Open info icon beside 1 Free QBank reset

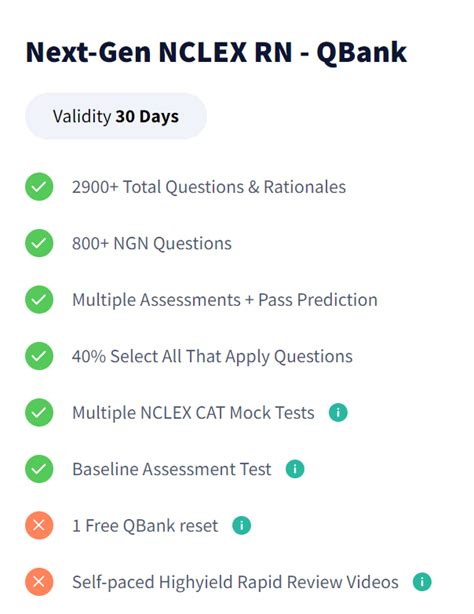tap(242, 525)
